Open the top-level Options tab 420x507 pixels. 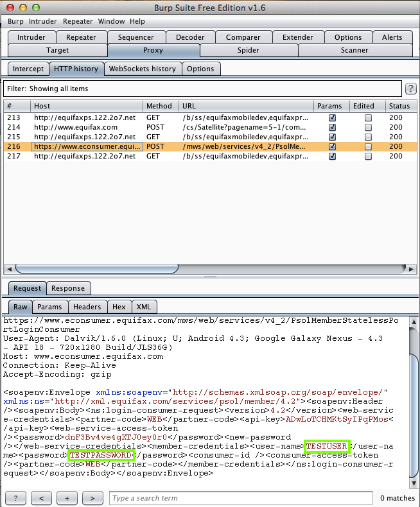[348, 37]
